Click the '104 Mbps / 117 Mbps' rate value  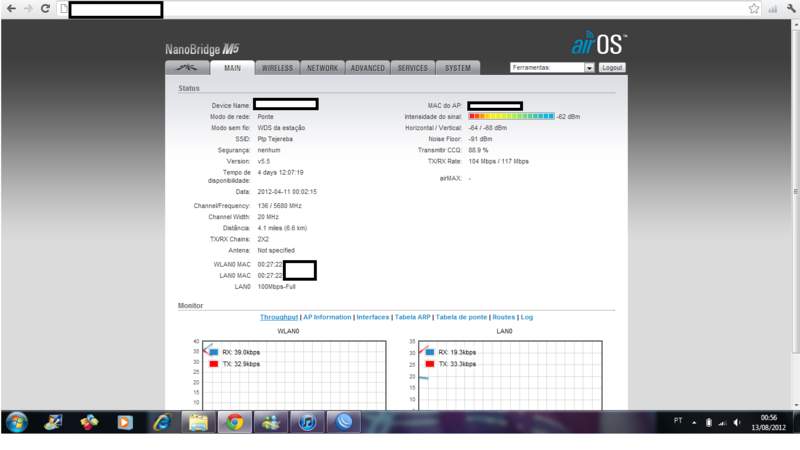498,162
